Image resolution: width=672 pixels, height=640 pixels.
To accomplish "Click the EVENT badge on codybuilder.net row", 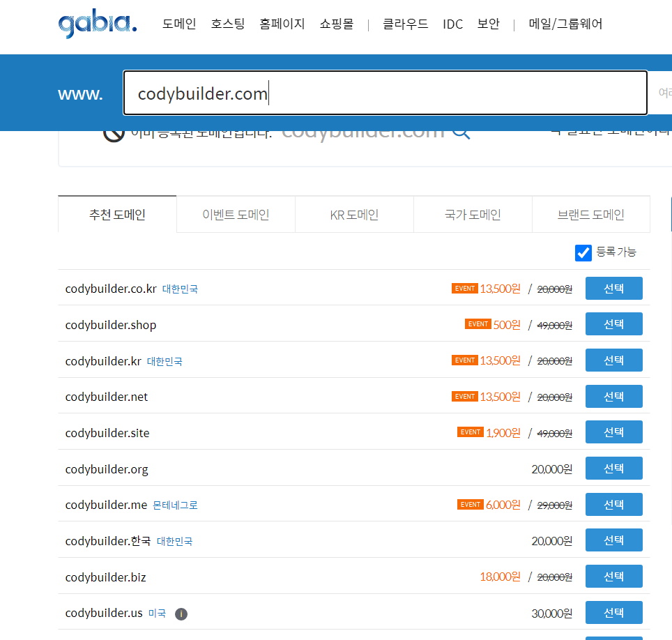I will 464,396.
